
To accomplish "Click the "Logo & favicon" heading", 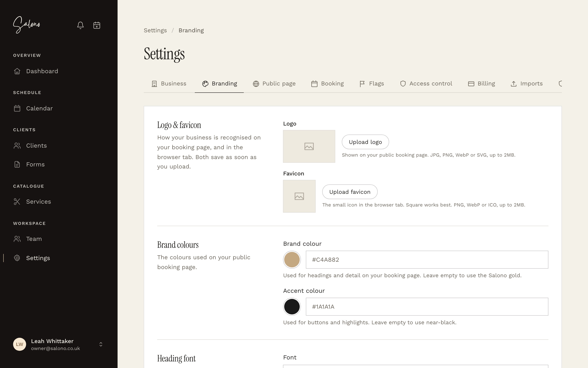I will coord(179,125).
